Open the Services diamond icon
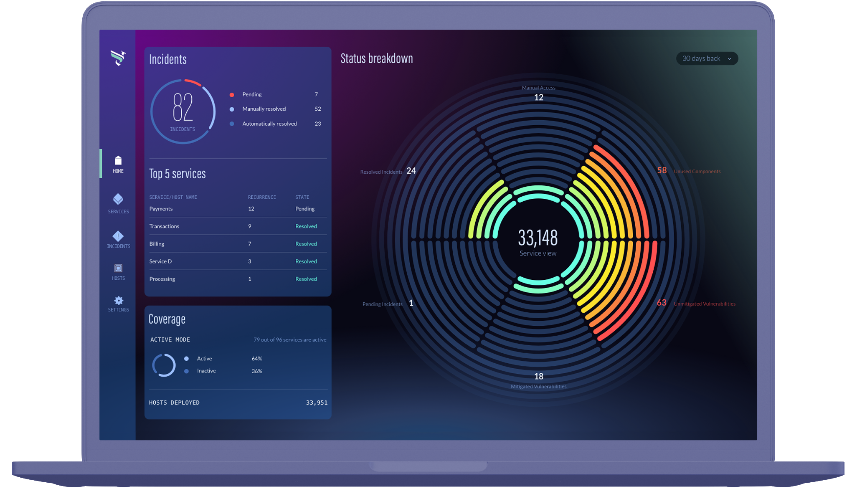847x504 pixels. pos(118,199)
